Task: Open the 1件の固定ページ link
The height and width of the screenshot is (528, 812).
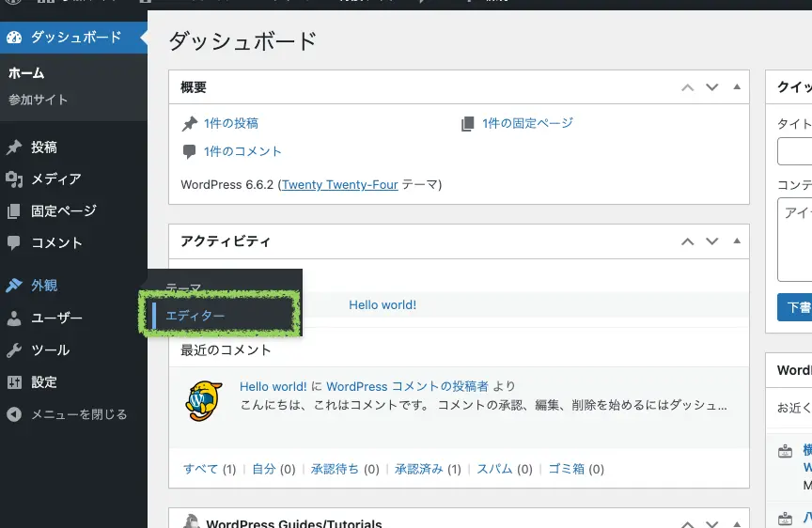Action: [x=526, y=123]
